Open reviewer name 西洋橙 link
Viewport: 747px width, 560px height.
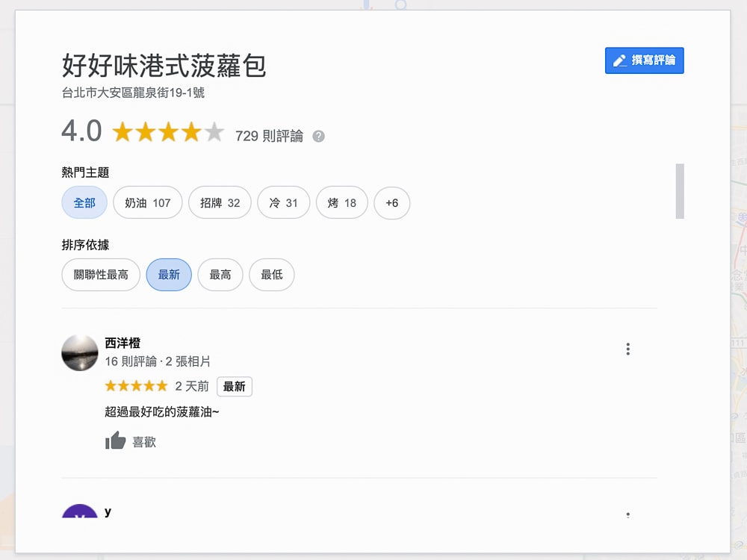123,343
